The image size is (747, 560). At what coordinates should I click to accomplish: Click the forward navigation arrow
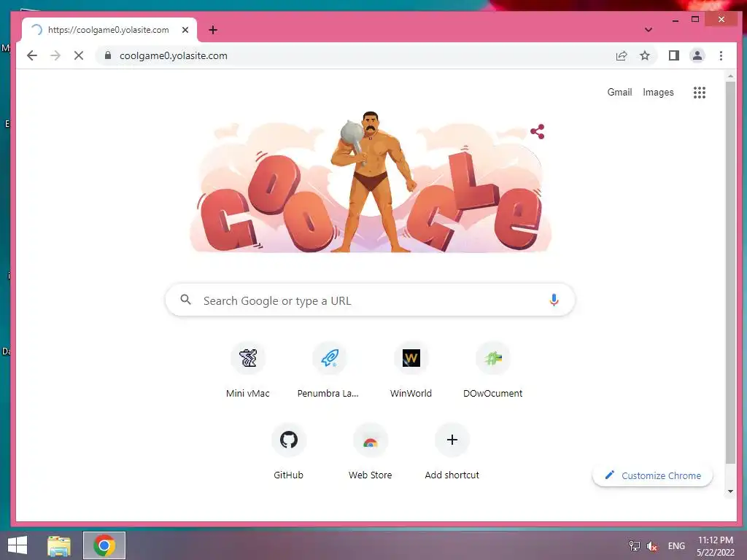point(55,55)
